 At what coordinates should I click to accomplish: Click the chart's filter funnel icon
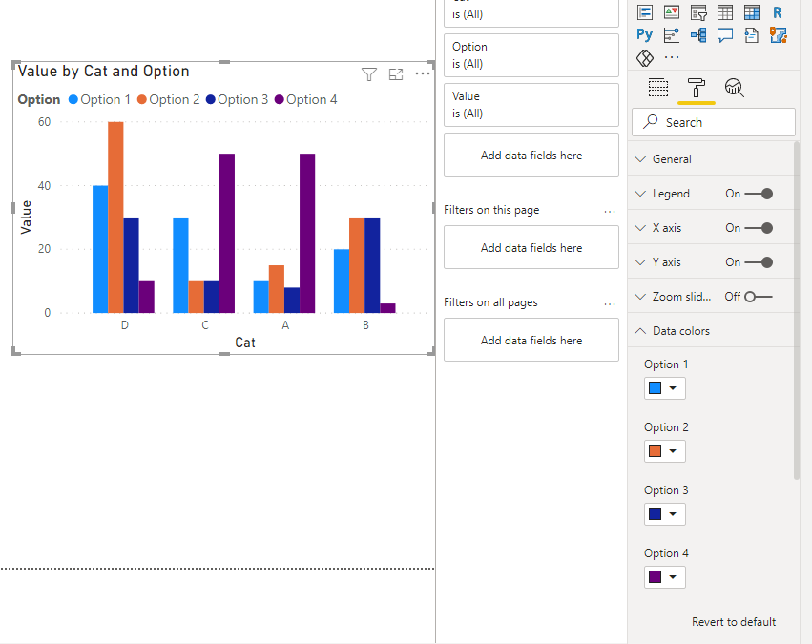tap(368, 74)
